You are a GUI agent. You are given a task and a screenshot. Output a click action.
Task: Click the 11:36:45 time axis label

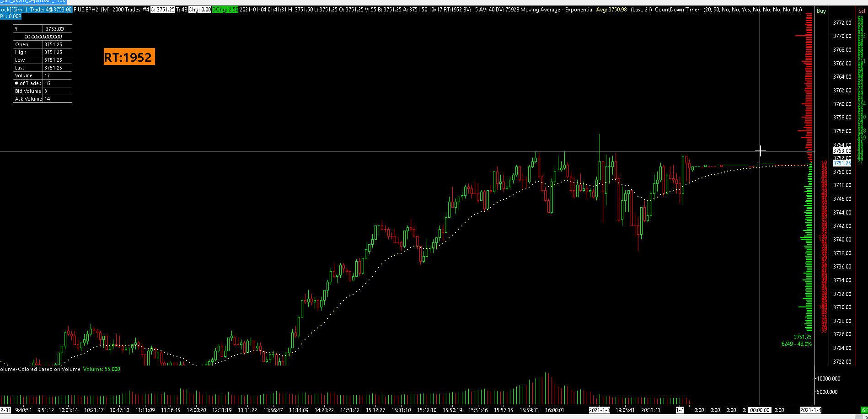pos(171,410)
